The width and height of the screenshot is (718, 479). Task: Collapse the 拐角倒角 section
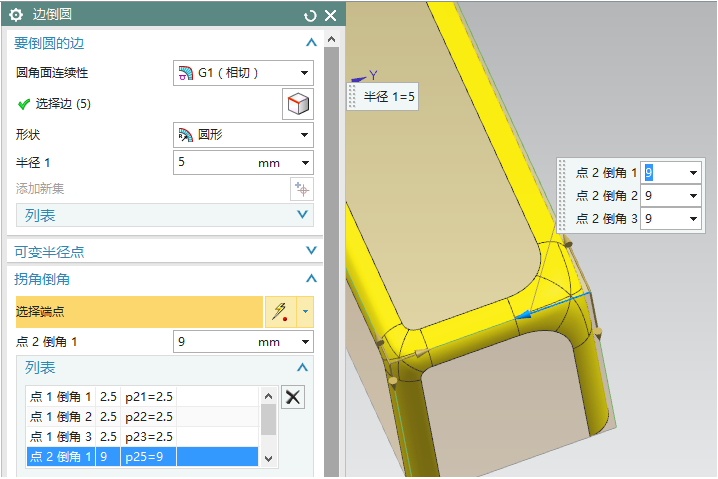coord(311,279)
